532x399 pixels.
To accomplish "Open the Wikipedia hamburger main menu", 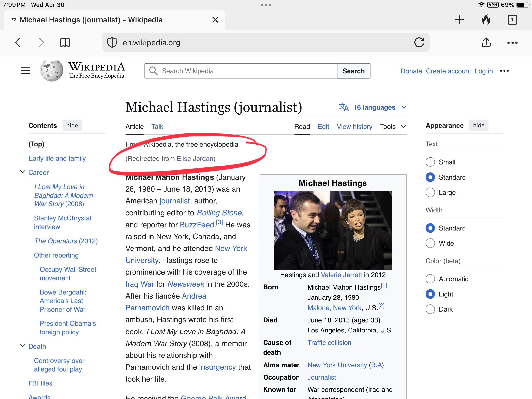I will (x=26, y=71).
